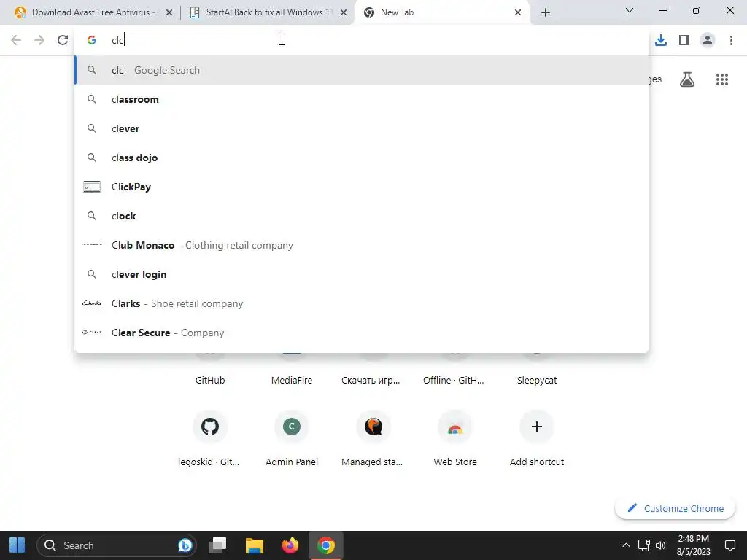Choose Club Monaco clothing retail suggestion
Image resolution: width=747 pixels, height=560 pixels.
click(362, 245)
